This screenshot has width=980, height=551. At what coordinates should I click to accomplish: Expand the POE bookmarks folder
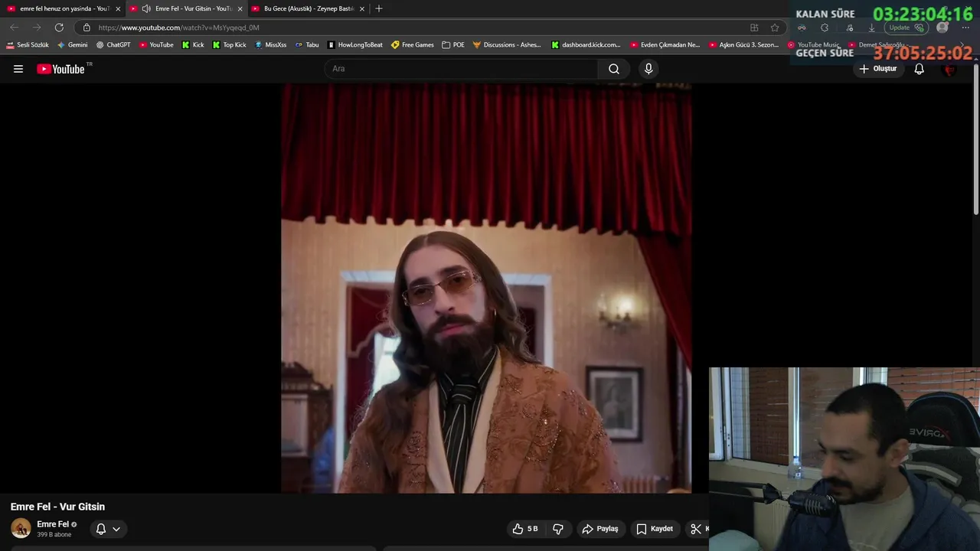tap(453, 45)
